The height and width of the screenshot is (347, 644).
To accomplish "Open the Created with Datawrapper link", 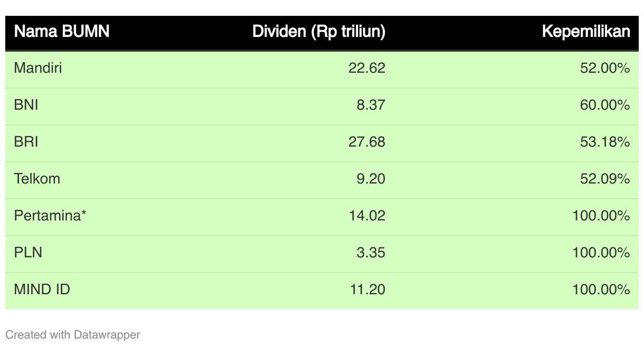I will [73, 334].
